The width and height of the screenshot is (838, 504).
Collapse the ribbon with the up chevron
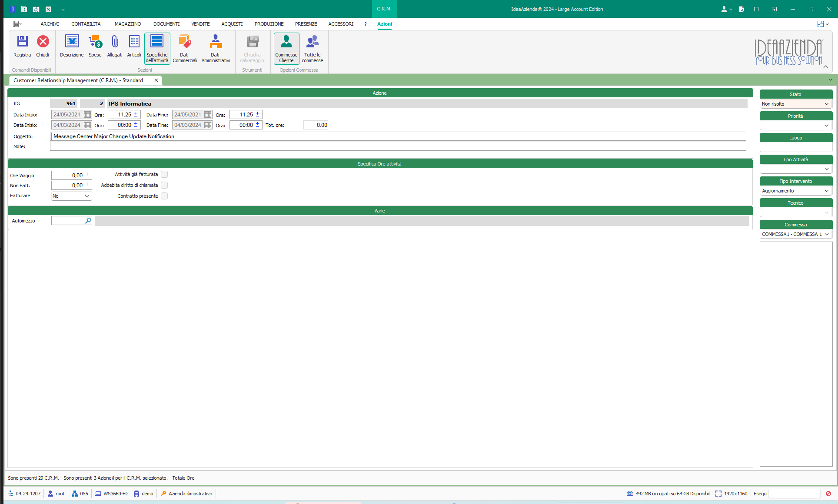point(826,66)
